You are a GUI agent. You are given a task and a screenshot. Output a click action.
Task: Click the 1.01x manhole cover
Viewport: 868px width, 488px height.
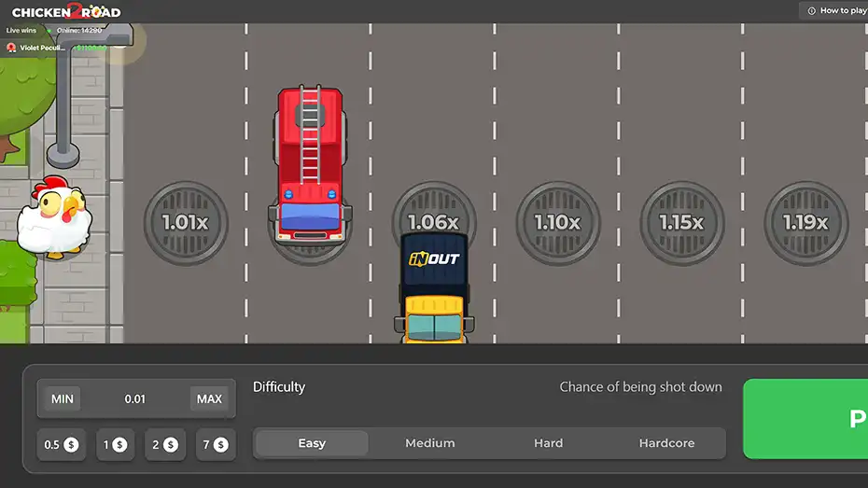tap(185, 223)
